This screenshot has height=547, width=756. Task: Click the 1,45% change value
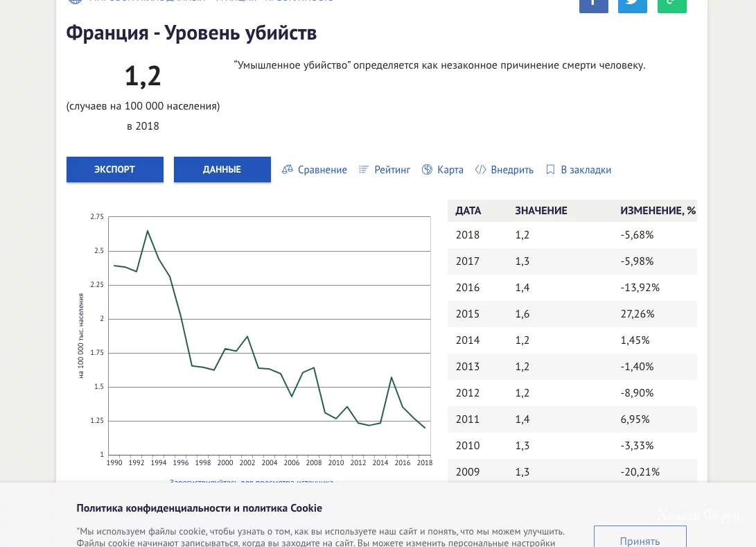click(x=635, y=340)
